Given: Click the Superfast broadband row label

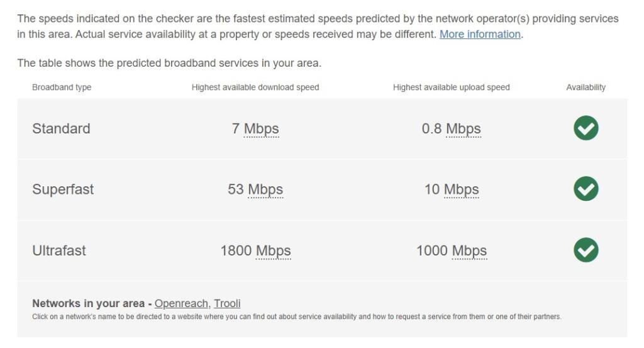Looking at the screenshot, I should click(63, 189).
